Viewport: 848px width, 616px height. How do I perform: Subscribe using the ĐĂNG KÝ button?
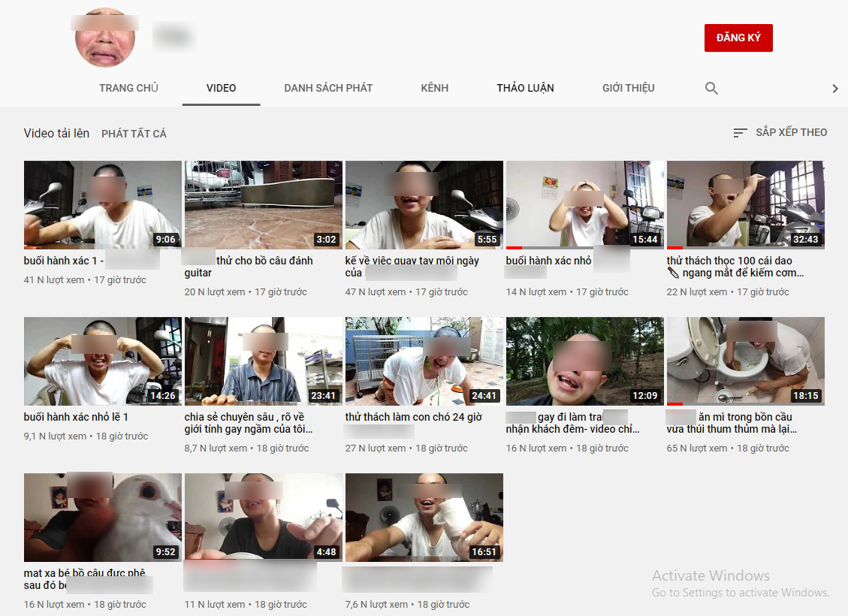point(738,38)
